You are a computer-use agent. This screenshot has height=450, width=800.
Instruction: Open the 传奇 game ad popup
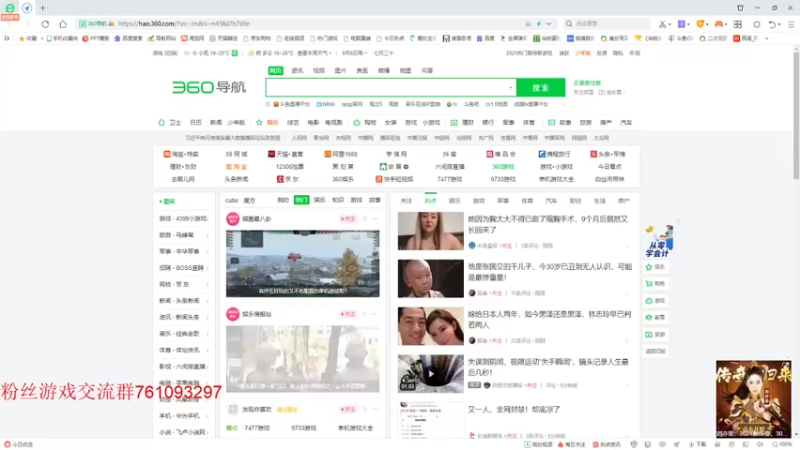click(754, 399)
